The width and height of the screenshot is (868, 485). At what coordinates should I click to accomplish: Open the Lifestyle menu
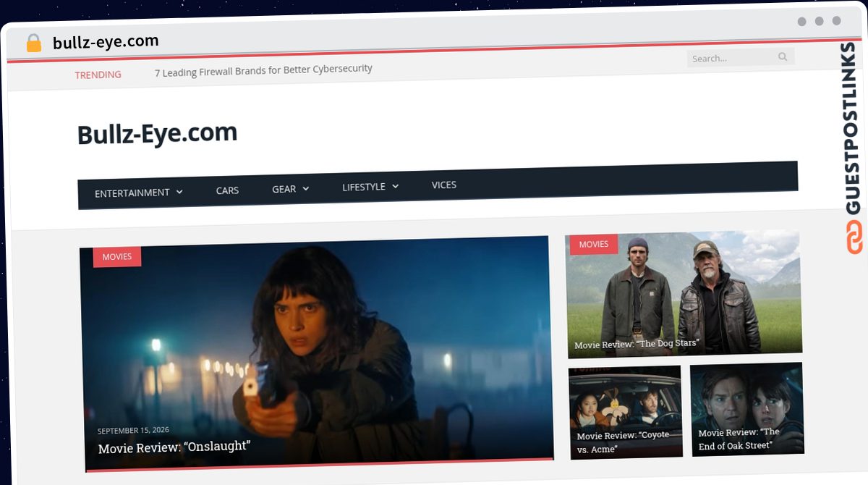(370, 187)
